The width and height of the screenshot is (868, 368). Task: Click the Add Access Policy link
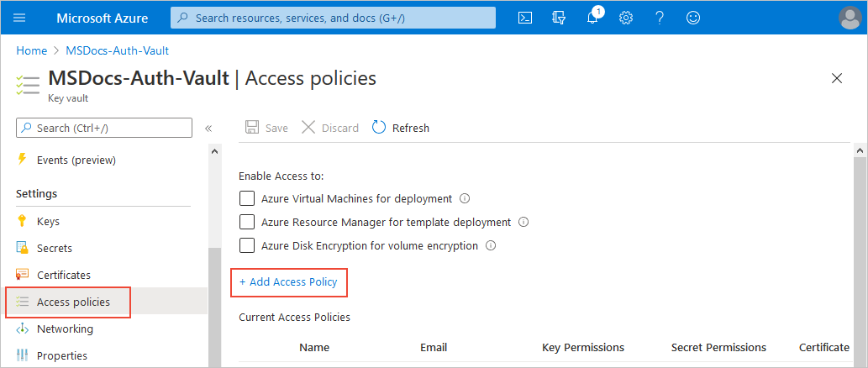(x=288, y=282)
